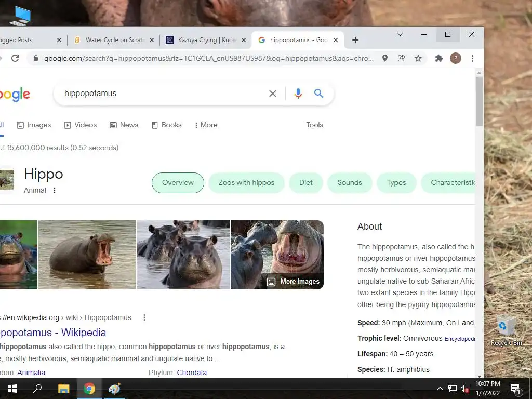Viewport: 532px width, 399px height.
Task: Select the Characteristics chip
Action: coord(448,182)
